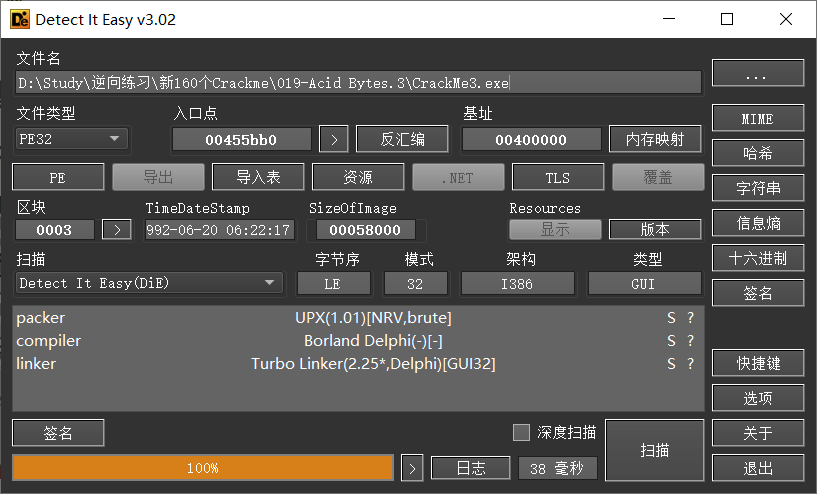
Task: Minimize the Detect It Easy window
Action: 669,19
